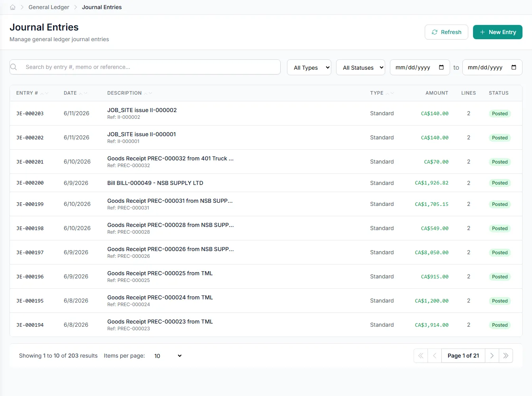Click the Showing 1 to 10 of 203 results text
532x396 pixels.
click(58, 356)
